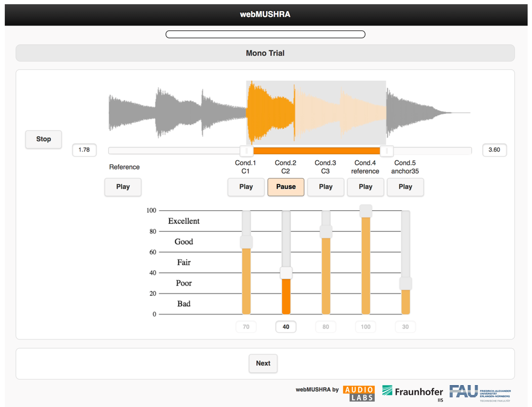Click the anchor35 rating slider handle
Viewport: 532px width, 407px height.
click(405, 283)
